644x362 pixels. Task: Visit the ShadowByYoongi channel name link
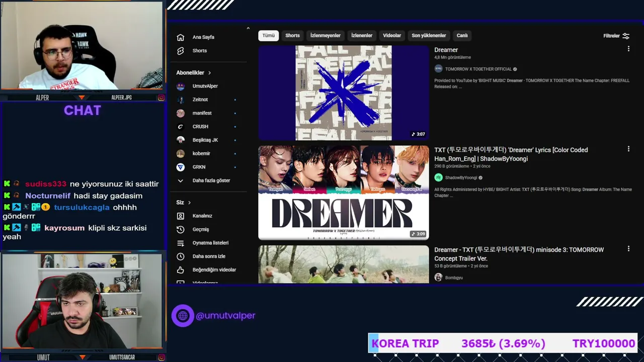click(x=461, y=177)
